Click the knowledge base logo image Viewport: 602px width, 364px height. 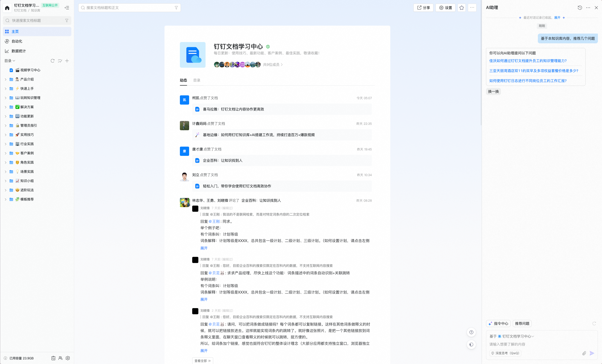point(193,55)
